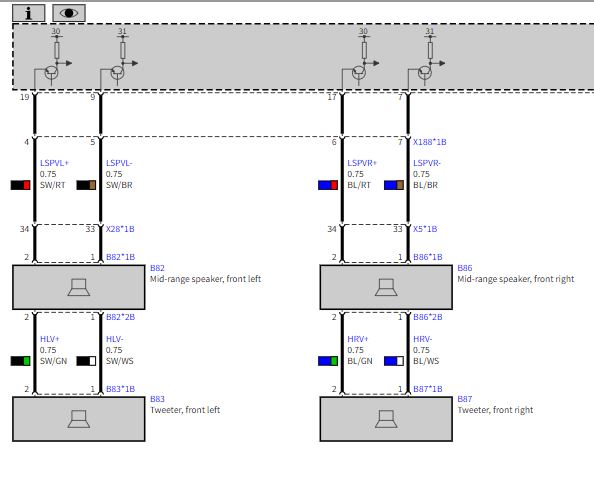Select the B82*2B connector label

click(x=120, y=317)
